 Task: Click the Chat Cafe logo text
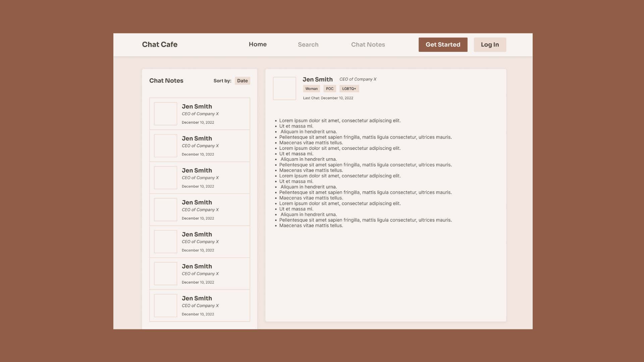point(160,45)
